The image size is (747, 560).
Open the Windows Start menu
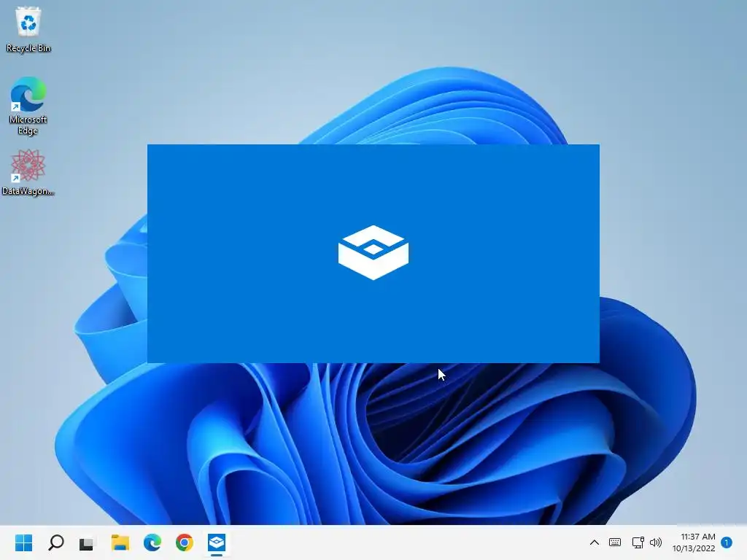coord(24,542)
